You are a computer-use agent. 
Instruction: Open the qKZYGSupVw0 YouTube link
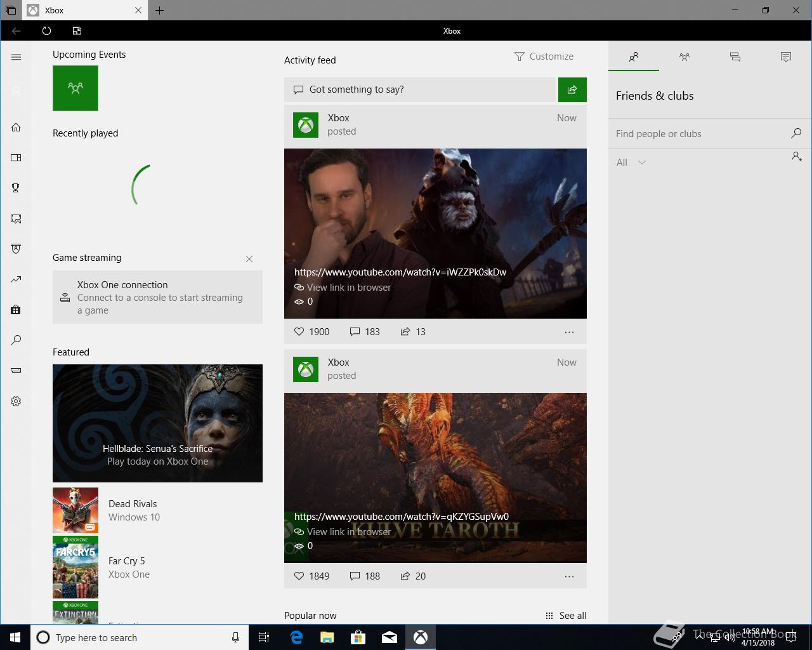402,516
